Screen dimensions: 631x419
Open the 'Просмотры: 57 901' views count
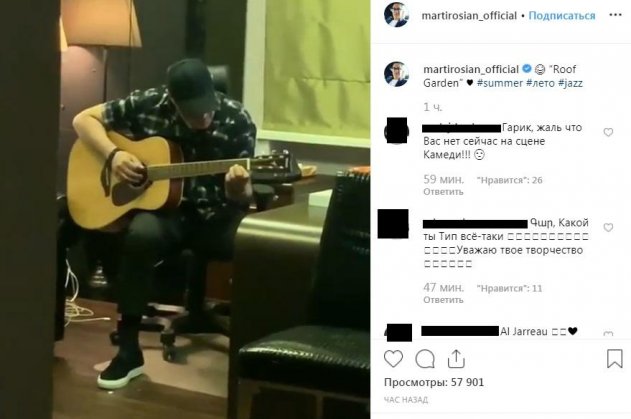pos(434,382)
